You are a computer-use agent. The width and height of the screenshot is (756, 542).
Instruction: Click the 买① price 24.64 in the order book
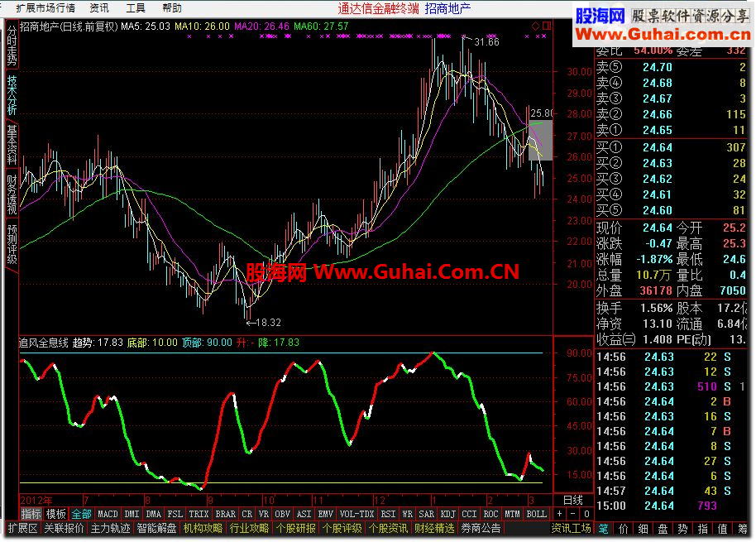click(658, 147)
